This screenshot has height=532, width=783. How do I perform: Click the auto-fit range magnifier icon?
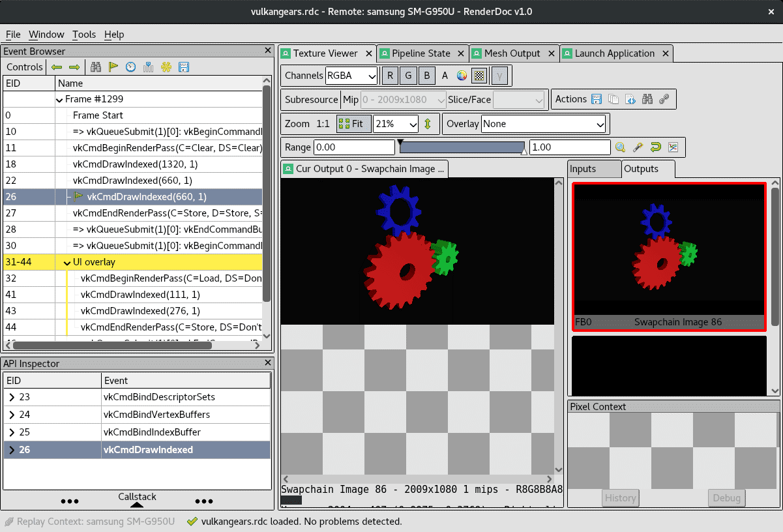[x=620, y=147]
